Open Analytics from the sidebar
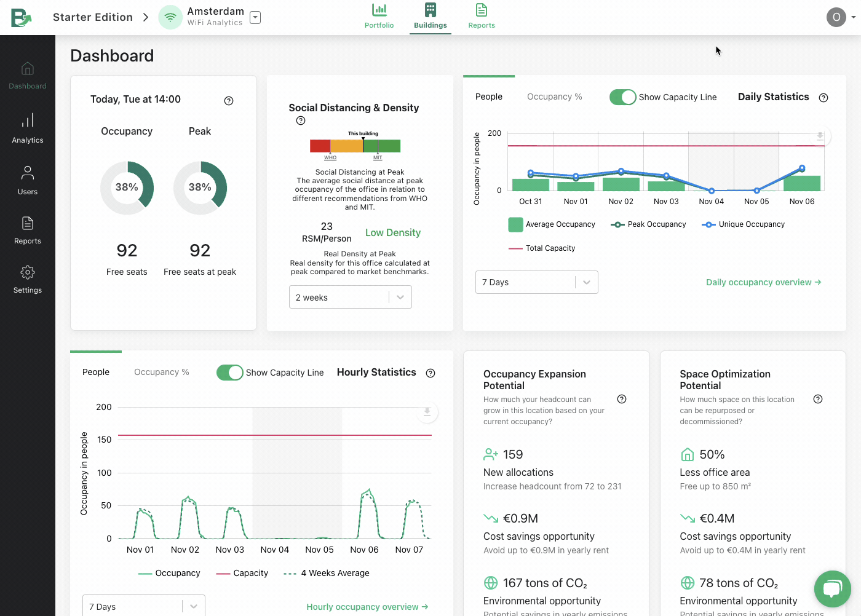Viewport: 861px width, 616px height. [x=28, y=128]
